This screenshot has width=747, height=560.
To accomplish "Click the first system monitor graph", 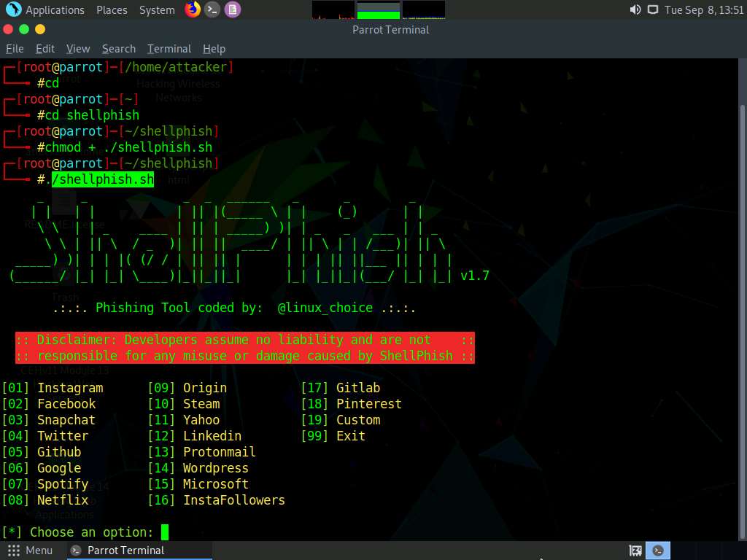I will click(x=333, y=9).
